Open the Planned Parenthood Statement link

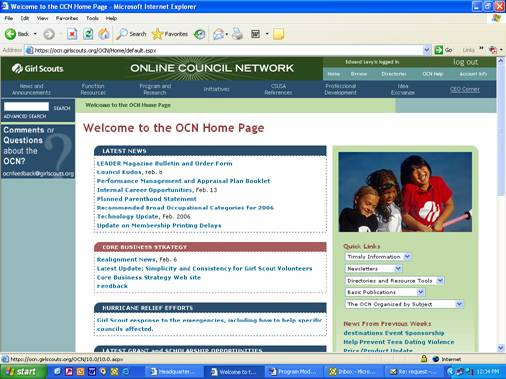147,199
